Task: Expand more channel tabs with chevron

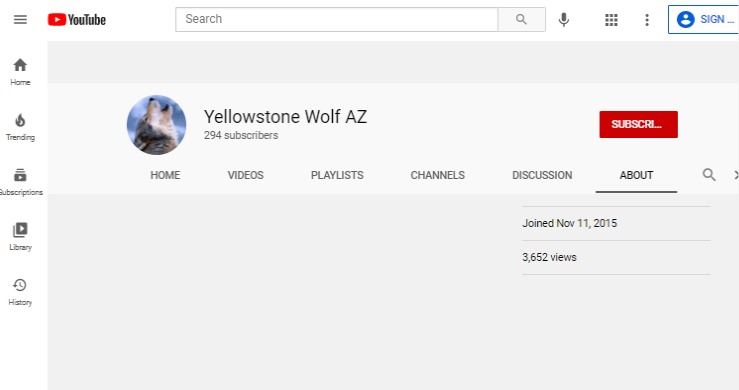Action: (x=736, y=175)
